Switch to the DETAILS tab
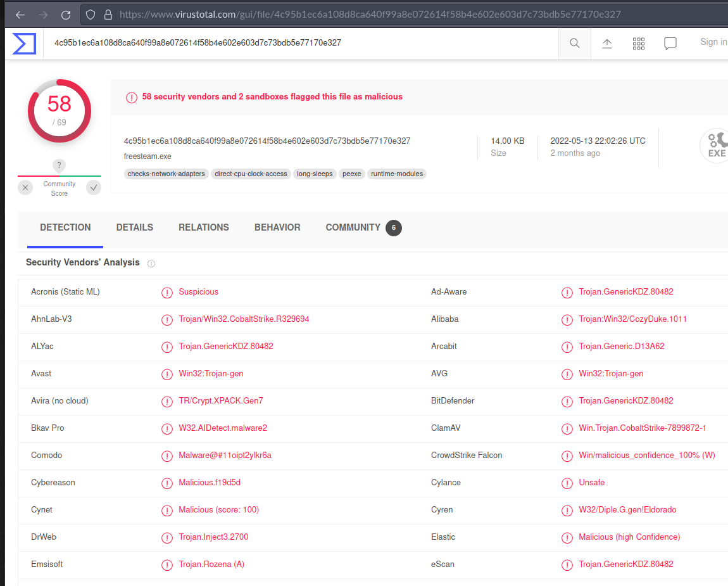 (135, 227)
